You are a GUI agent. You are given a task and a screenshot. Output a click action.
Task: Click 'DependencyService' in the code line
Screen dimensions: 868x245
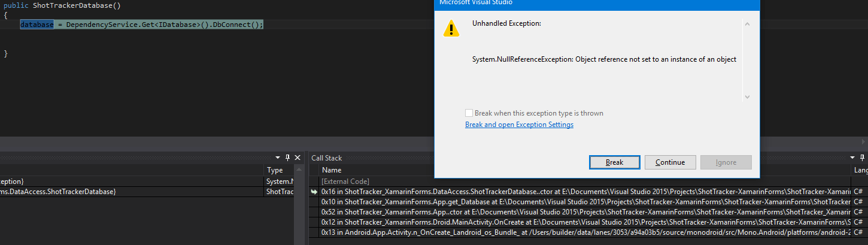[x=102, y=25]
